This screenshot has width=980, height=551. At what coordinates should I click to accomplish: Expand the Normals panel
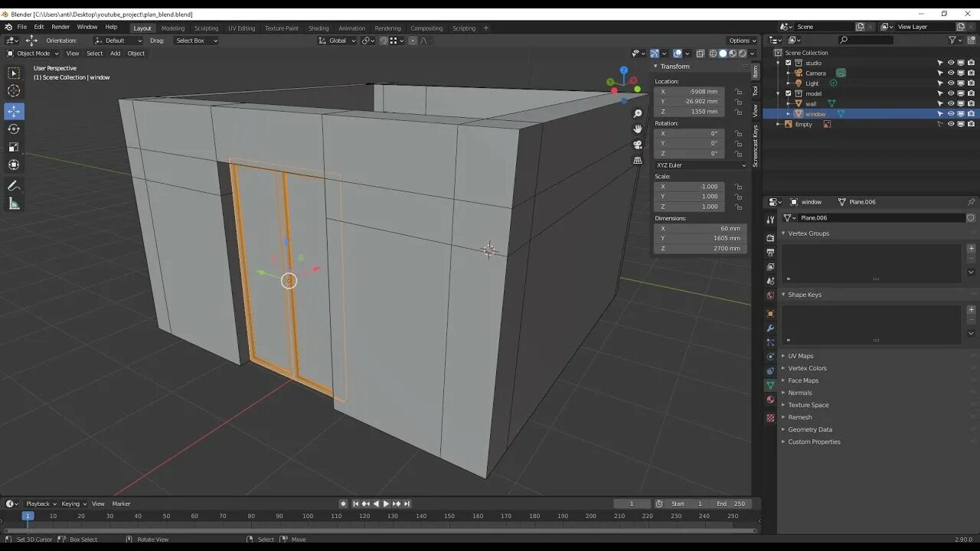(800, 393)
